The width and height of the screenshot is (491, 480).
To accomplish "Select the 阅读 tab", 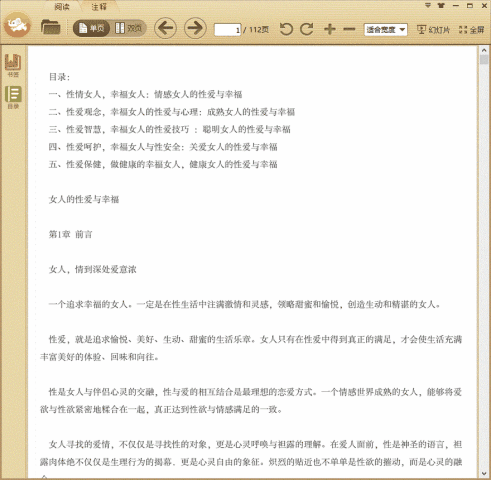I will pos(62,7).
